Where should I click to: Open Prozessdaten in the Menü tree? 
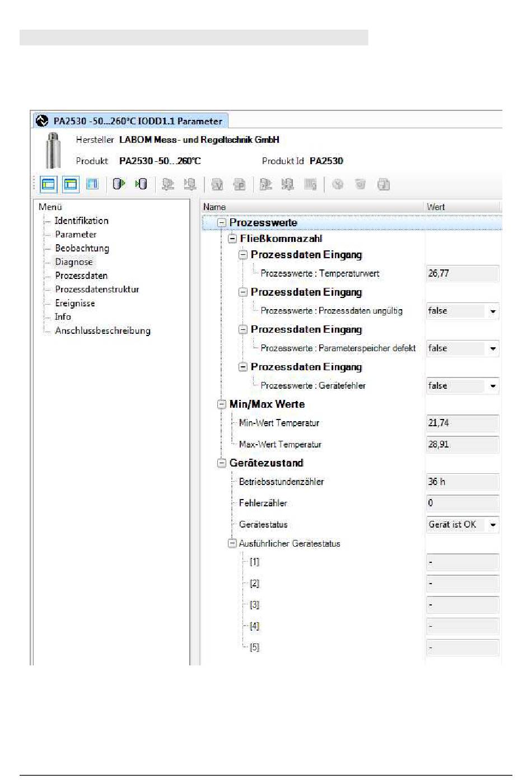81,276
